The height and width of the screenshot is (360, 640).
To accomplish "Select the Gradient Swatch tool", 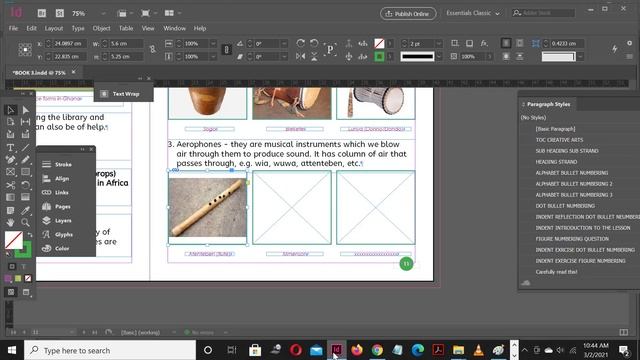I will pyautogui.click(x=11, y=198).
